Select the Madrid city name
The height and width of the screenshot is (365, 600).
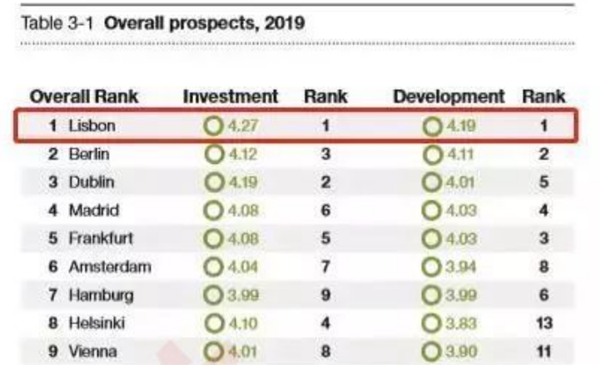point(94,210)
